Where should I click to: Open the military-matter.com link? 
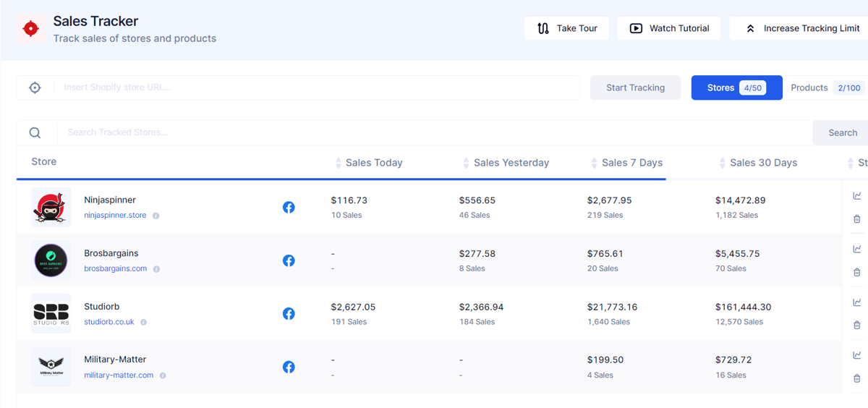point(119,375)
